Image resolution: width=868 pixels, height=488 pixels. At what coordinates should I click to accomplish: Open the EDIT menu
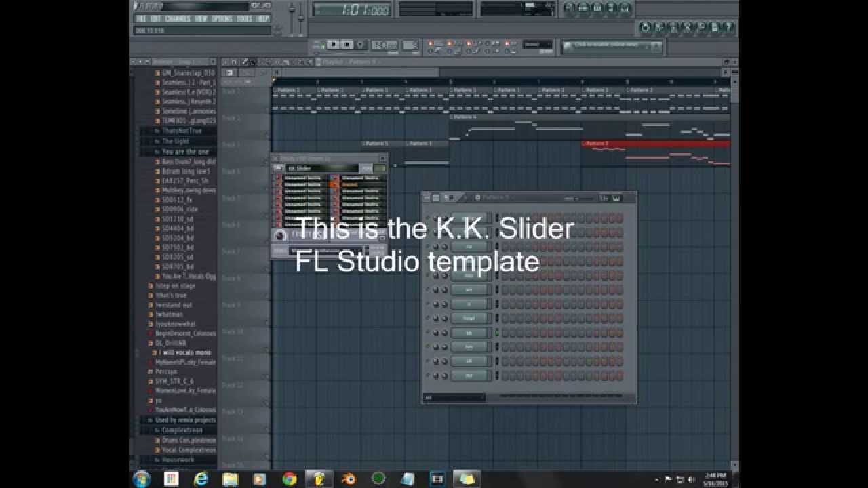coord(156,19)
